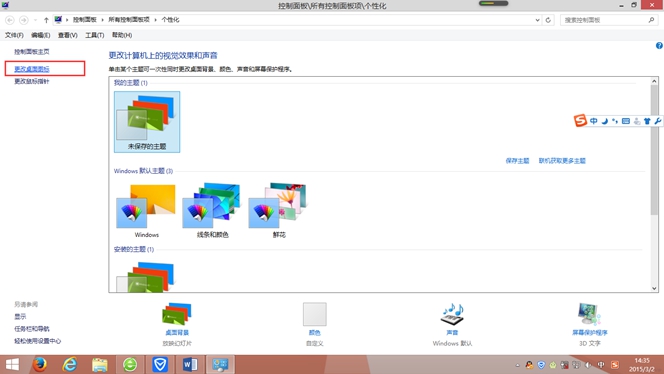Expand the recent locations arrow beside forward
Screen dimensions: 664x374
pyautogui.click(x=35, y=20)
